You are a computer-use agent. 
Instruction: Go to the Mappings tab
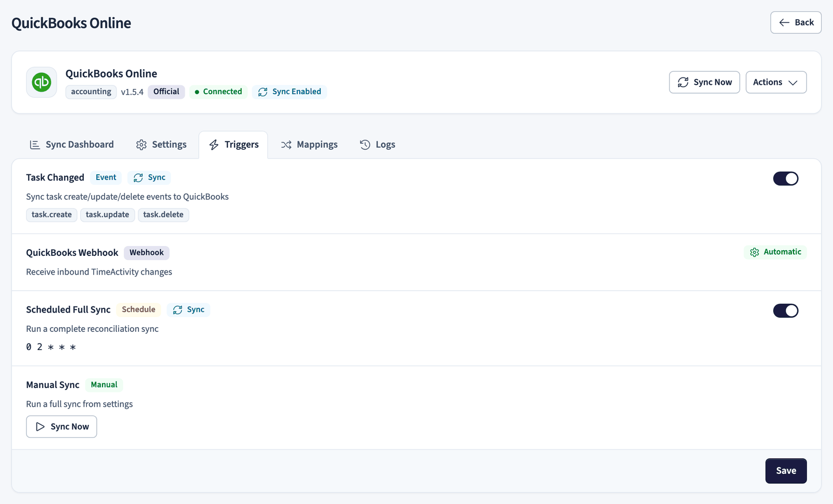pos(309,145)
